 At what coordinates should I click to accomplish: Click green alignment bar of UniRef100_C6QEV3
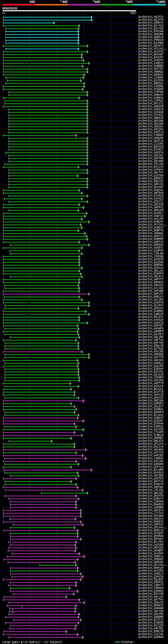pos(46,63)
